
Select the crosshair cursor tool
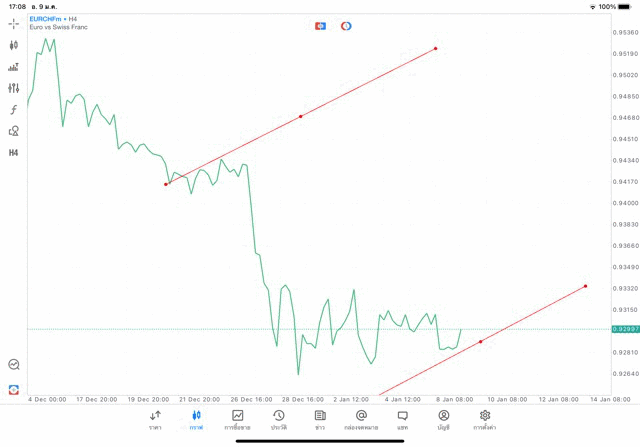tap(14, 23)
